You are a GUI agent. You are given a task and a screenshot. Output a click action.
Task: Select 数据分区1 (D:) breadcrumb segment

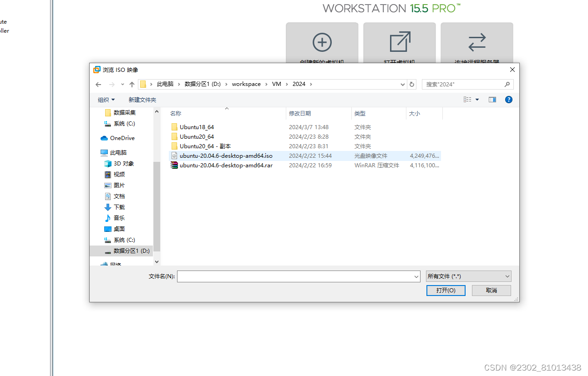[x=203, y=84]
